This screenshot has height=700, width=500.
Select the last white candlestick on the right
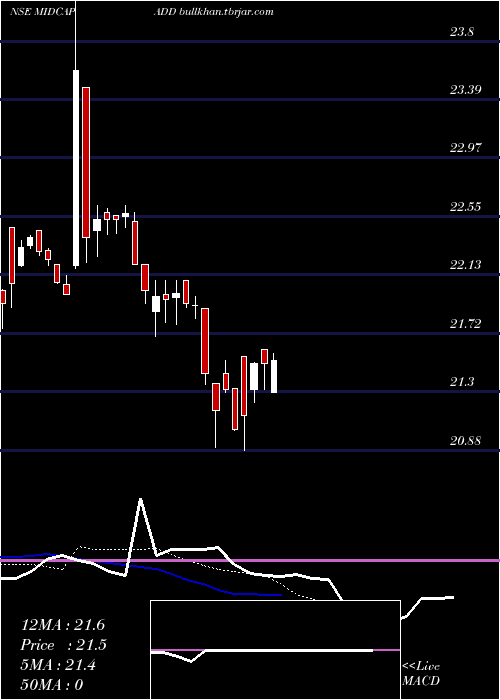274,376
